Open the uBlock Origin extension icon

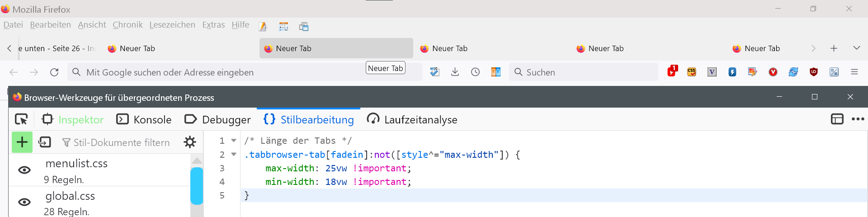(x=814, y=72)
